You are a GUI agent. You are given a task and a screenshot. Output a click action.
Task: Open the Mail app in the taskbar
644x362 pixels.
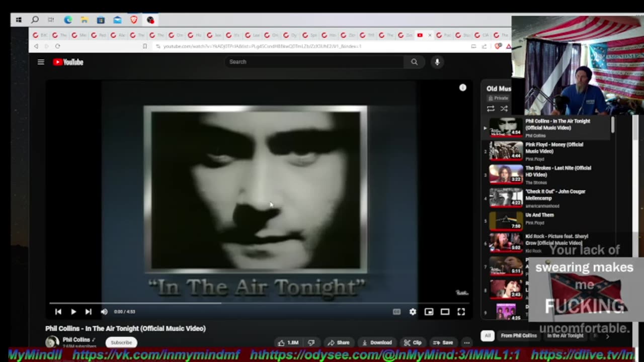click(x=117, y=20)
